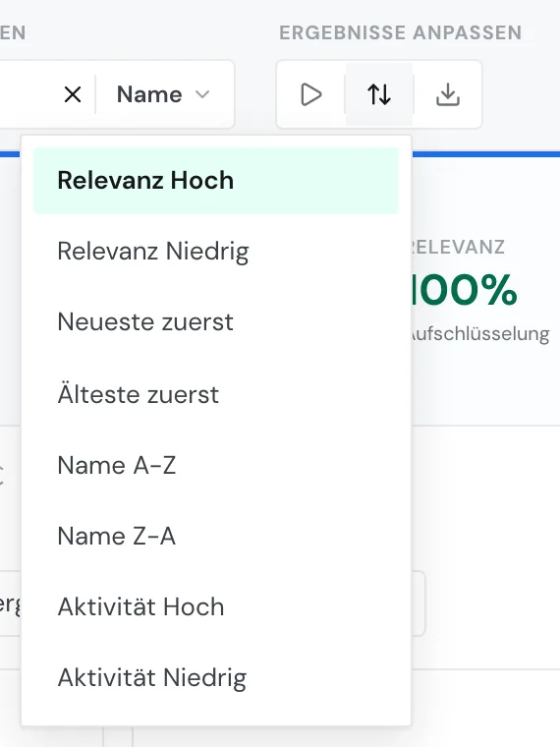Click the download icon button
This screenshot has width=560, height=747.
tap(448, 94)
